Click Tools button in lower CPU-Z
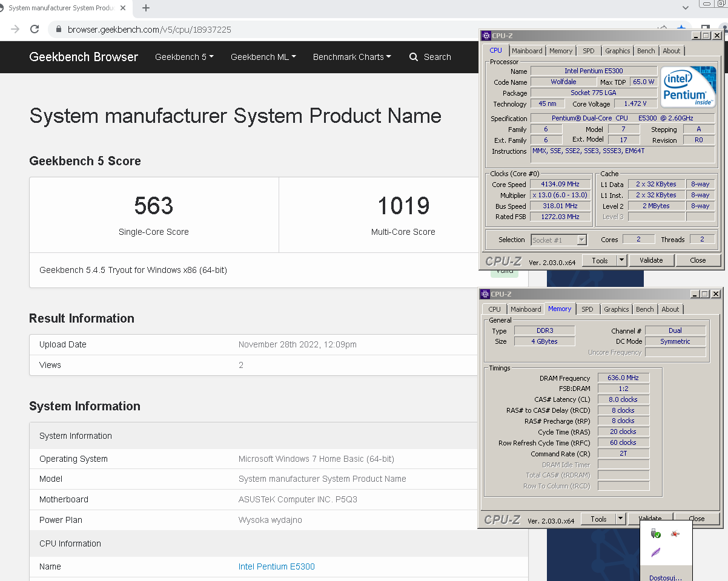 tap(598, 519)
